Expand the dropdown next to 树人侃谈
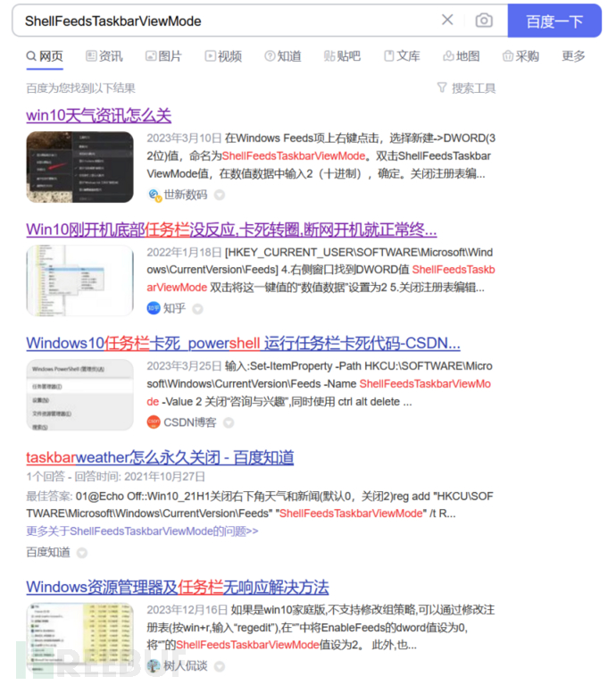The height and width of the screenshot is (685, 616). (220, 666)
